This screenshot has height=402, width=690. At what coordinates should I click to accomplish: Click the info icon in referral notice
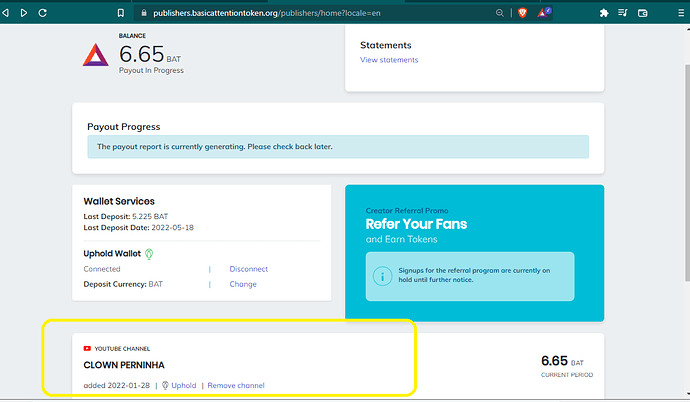(x=382, y=276)
